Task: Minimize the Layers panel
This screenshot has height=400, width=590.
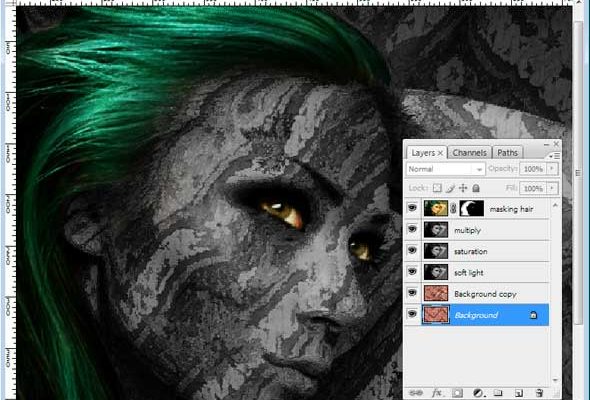Action: point(546,144)
